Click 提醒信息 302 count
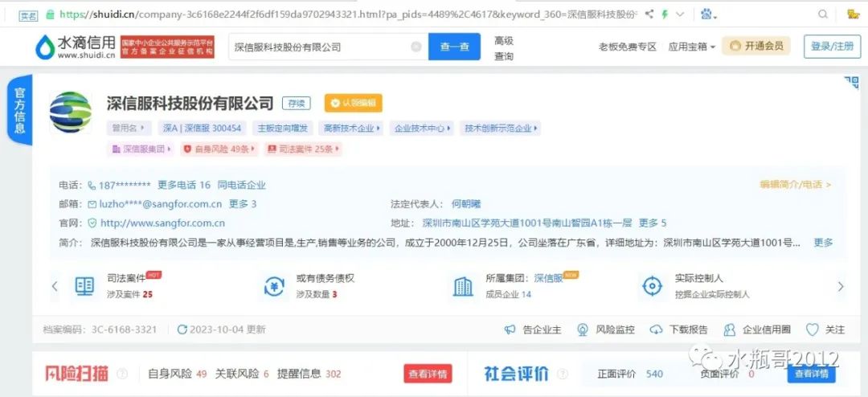This screenshot has width=868, height=397. 309,374
